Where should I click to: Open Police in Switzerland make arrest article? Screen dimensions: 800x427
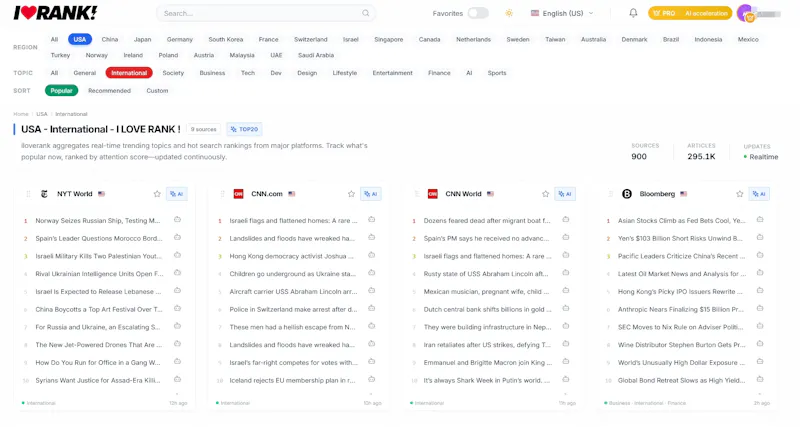pyautogui.click(x=293, y=309)
